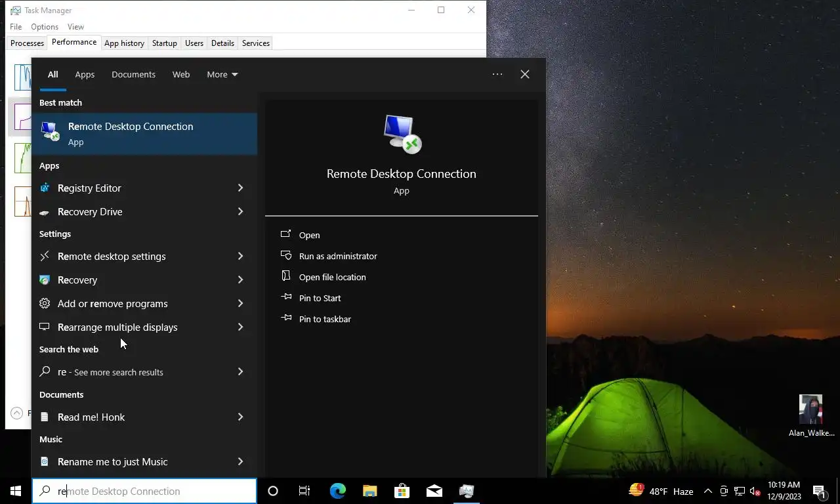Close the search panel with the X
Viewport: 840px width, 504px height.
click(525, 74)
